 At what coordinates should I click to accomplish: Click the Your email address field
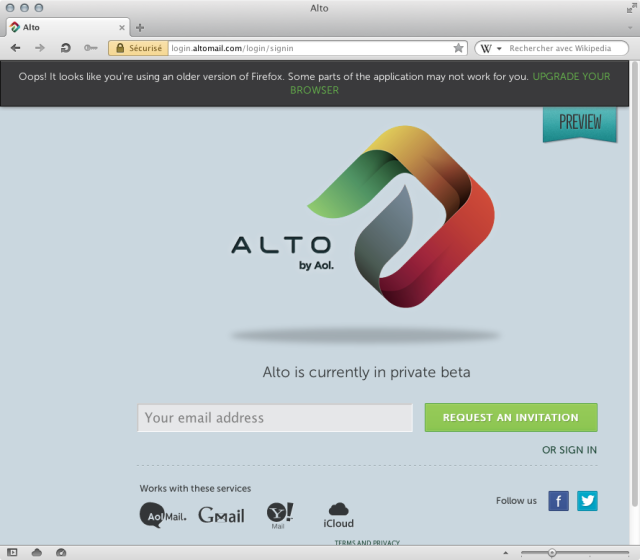pyautogui.click(x=275, y=418)
